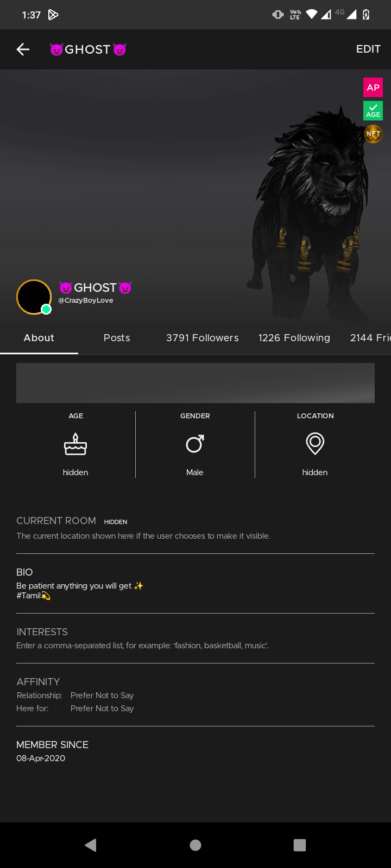The width and height of the screenshot is (391, 868).
Task: Tap the green AGE verified badge
Action: click(x=373, y=111)
